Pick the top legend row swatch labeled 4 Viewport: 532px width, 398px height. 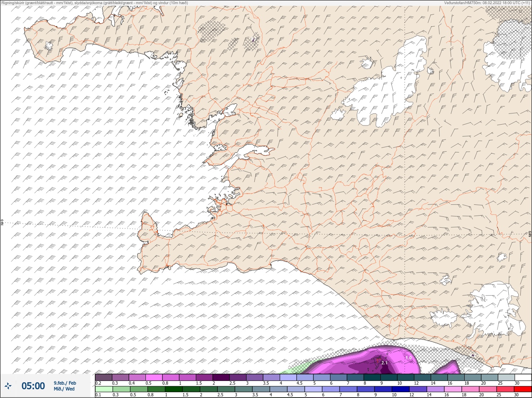pos(288,377)
